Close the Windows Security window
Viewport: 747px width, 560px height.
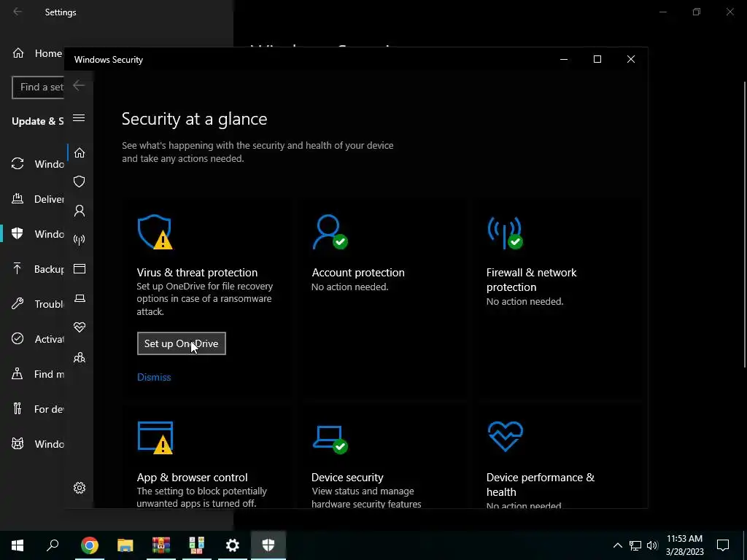pyautogui.click(x=631, y=59)
